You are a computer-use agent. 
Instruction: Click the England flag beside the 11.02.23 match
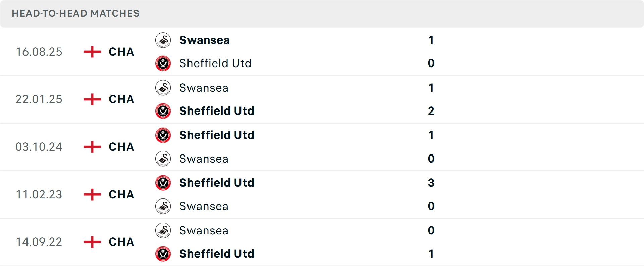pyautogui.click(x=91, y=194)
